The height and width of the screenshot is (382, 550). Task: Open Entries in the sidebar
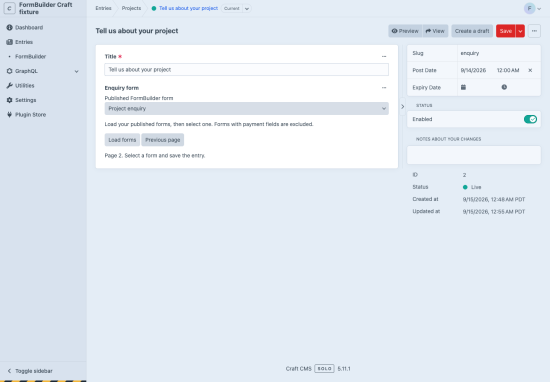point(24,42)
